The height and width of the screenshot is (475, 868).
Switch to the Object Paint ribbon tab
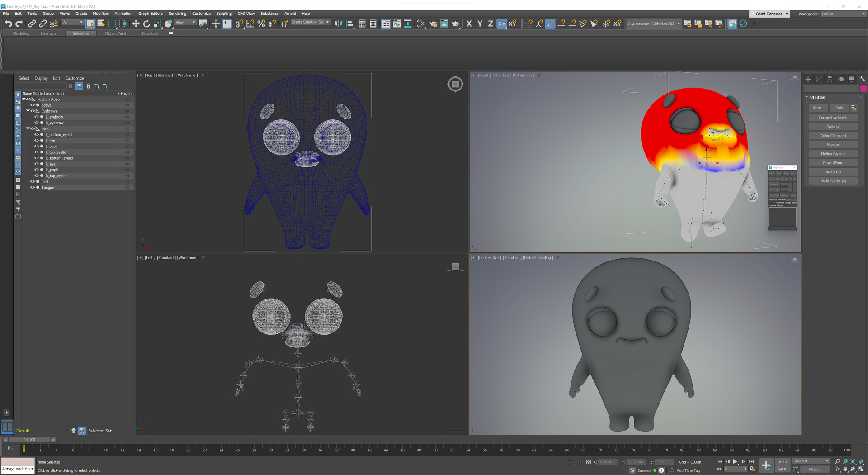pyautogui.click(x=115, y=33)
